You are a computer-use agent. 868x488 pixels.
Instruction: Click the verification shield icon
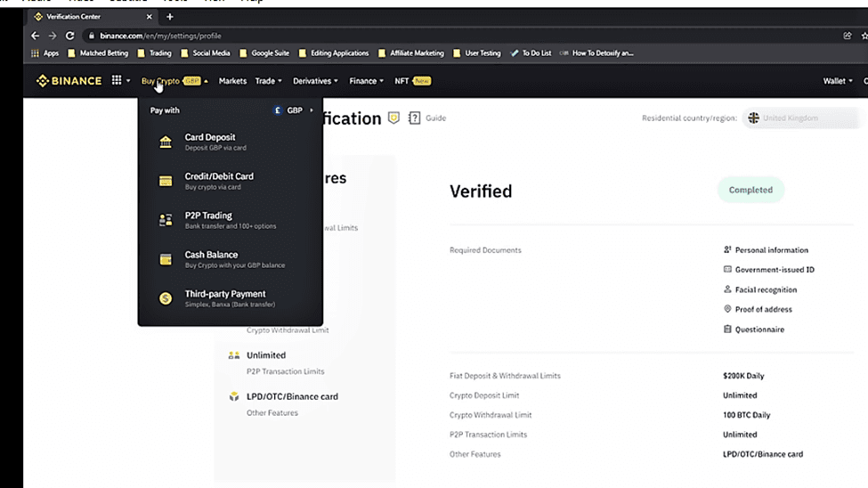tap(393, 118)
